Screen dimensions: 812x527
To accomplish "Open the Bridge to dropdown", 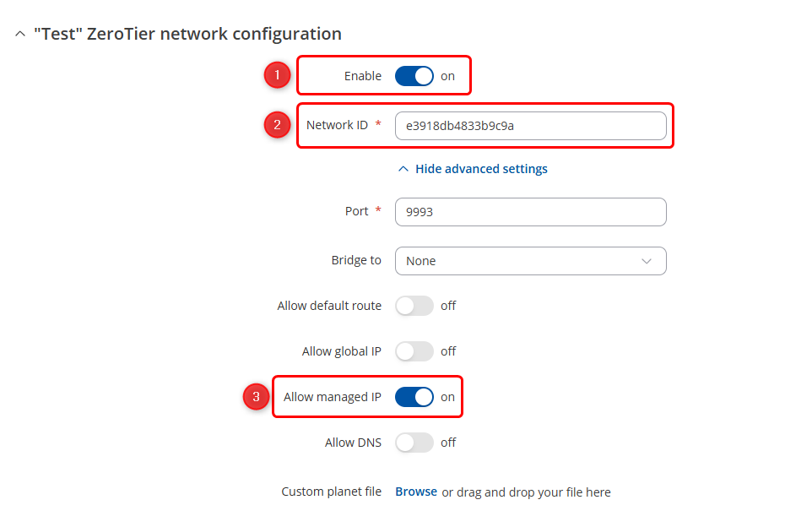I will coord(530,261).
